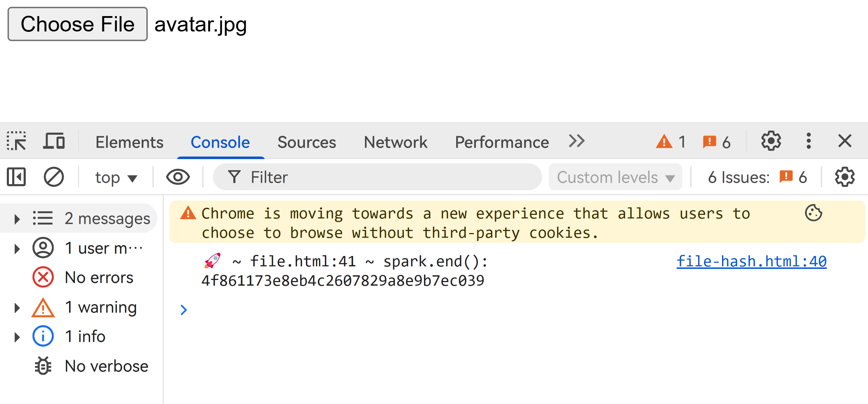Viewport: 868px width, 404px height.
Task: Open the Custom levels dropdown
Action: (x=615, y=177)
